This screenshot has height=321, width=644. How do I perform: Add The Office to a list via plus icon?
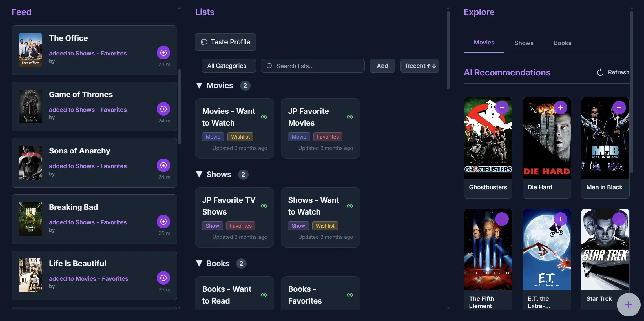(163, 52)
